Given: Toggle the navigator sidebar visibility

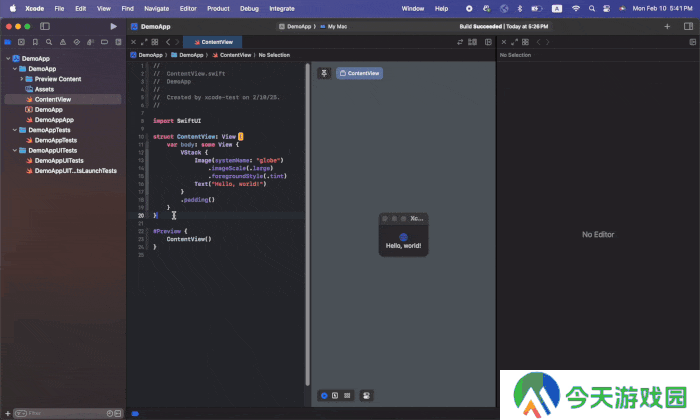Looking at the screenshot, I should pyautogui.click(x=45, y=26).
